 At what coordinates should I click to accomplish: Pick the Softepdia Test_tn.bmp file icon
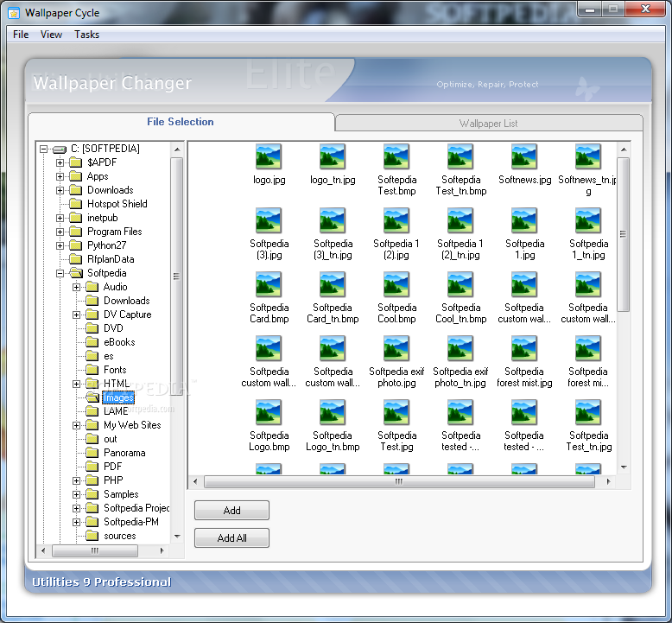(x=460, y=156)
